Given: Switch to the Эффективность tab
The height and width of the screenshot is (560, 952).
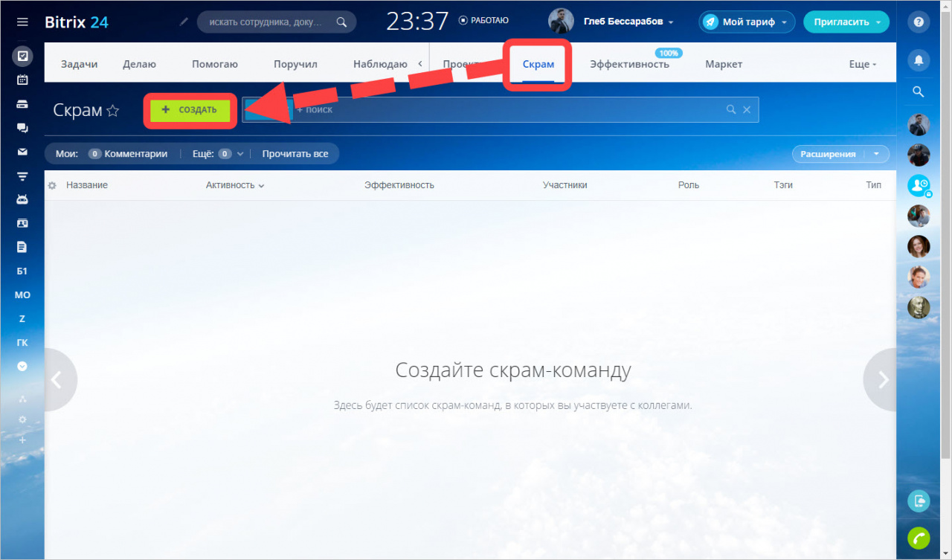Looking at the screenshot, I should click(629, 64).
